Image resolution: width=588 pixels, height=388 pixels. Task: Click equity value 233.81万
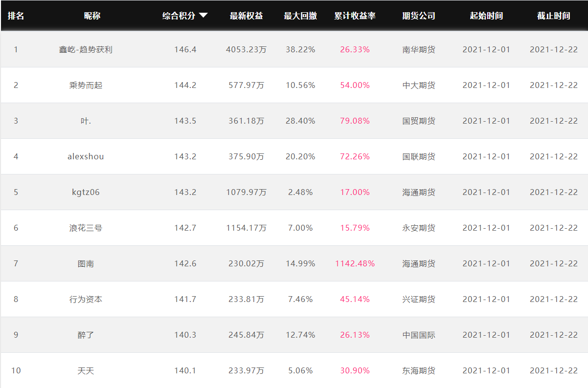coord(246,299)
